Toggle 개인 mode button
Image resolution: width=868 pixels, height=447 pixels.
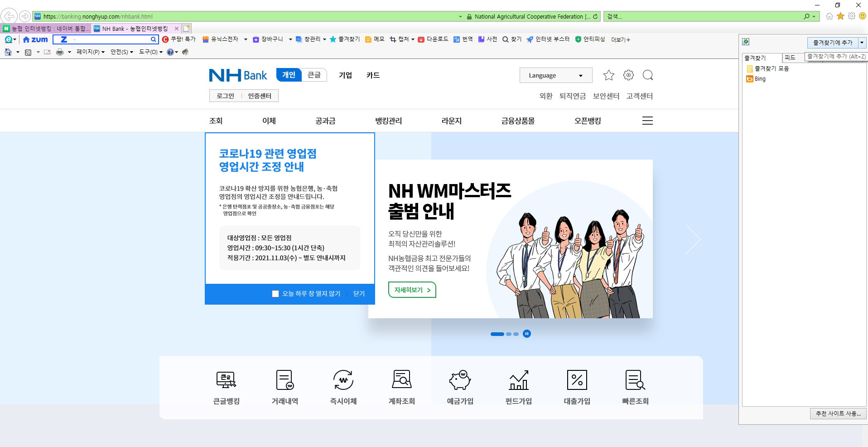pyautogui.click(x=289, y=75)
